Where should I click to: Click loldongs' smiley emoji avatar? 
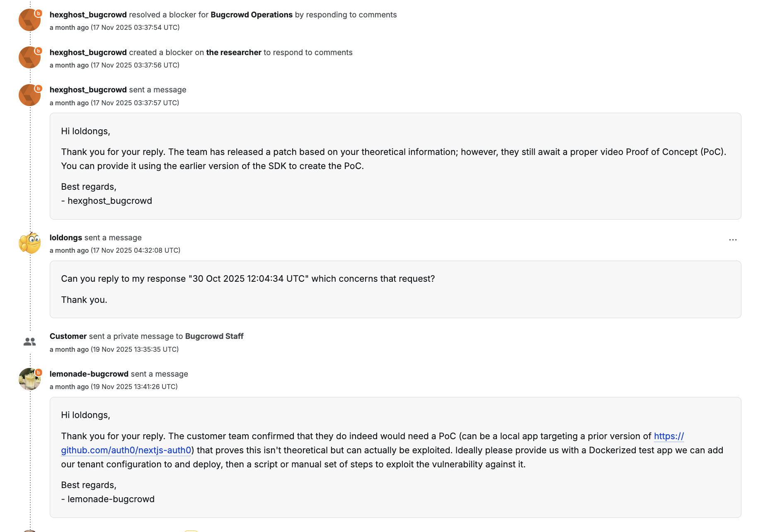click(x=29, y=242)
